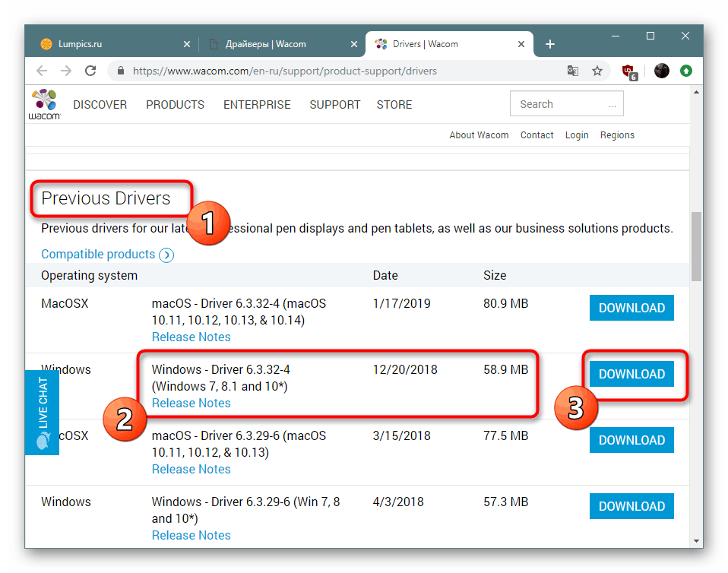The width and height of the screenshot is (728, 573).
Task: Open Release Notes for macOS 6.3.32-4
Action: tap(191, 337)
